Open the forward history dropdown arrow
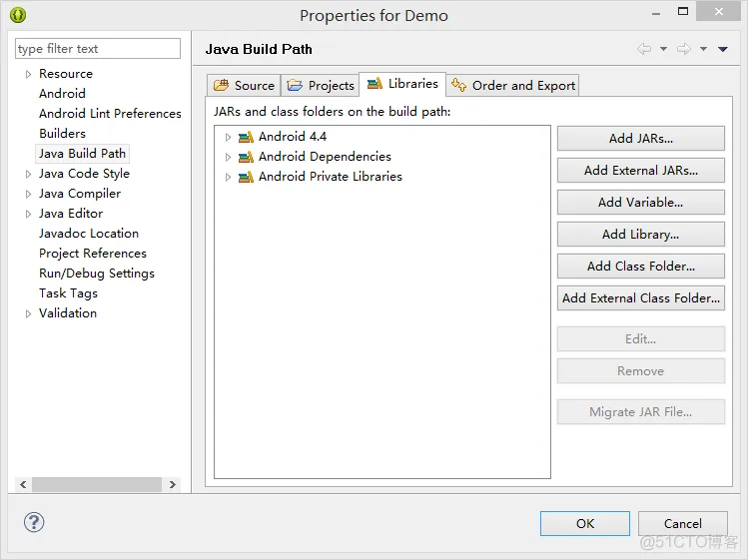Viewport: 748px width, 560px height. tap(704, 49)
